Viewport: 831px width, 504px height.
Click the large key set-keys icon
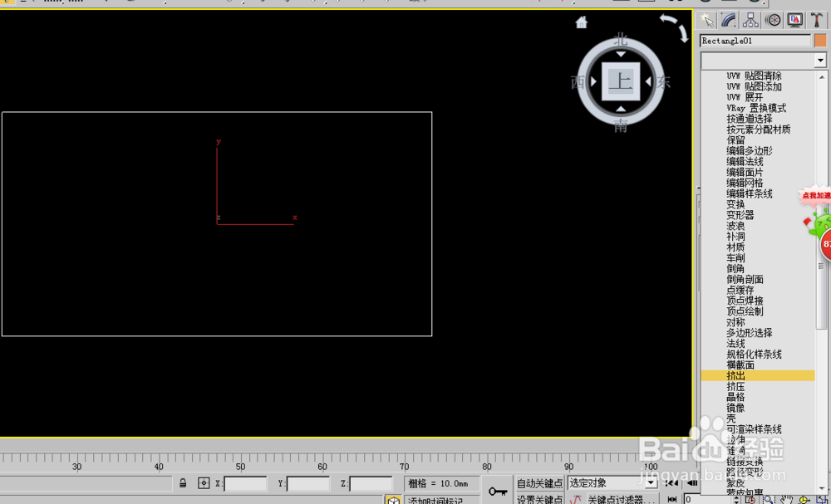click(498, 492)
